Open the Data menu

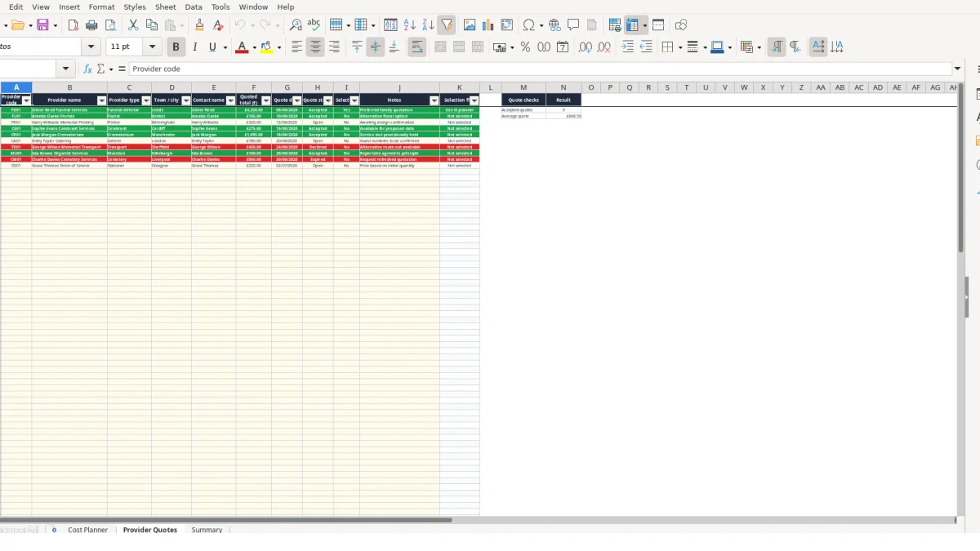[194, 7]
